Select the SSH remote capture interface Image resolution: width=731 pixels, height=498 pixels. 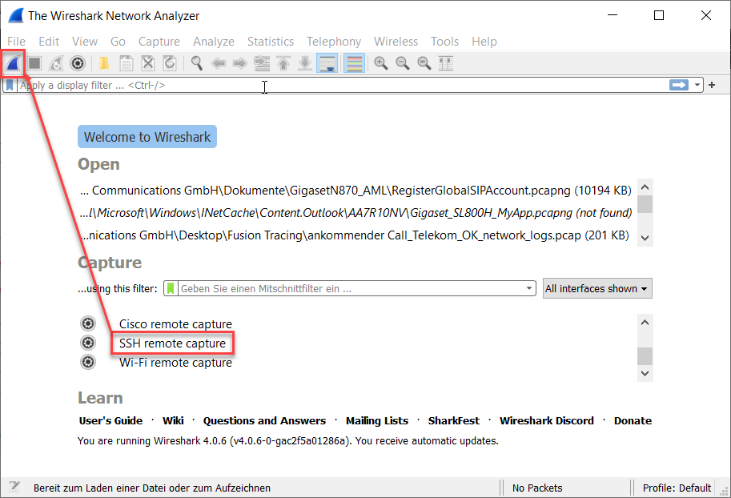tap(172, 343)
